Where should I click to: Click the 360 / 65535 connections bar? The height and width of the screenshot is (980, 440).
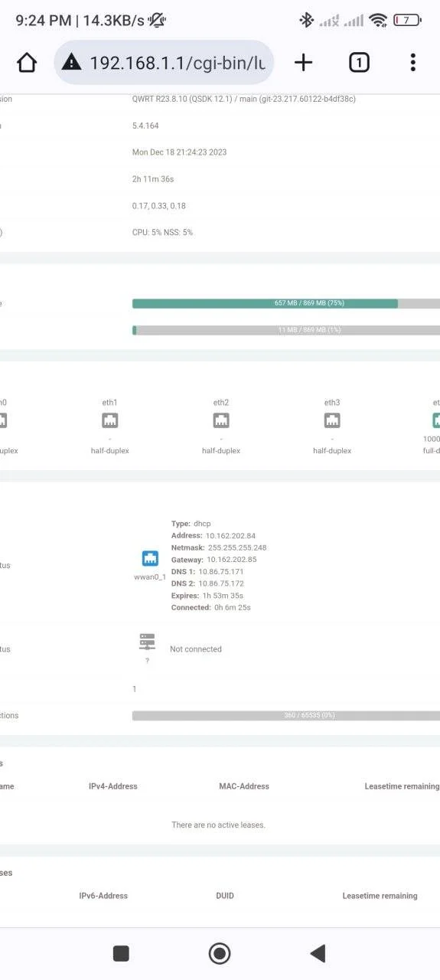point(286,716)
